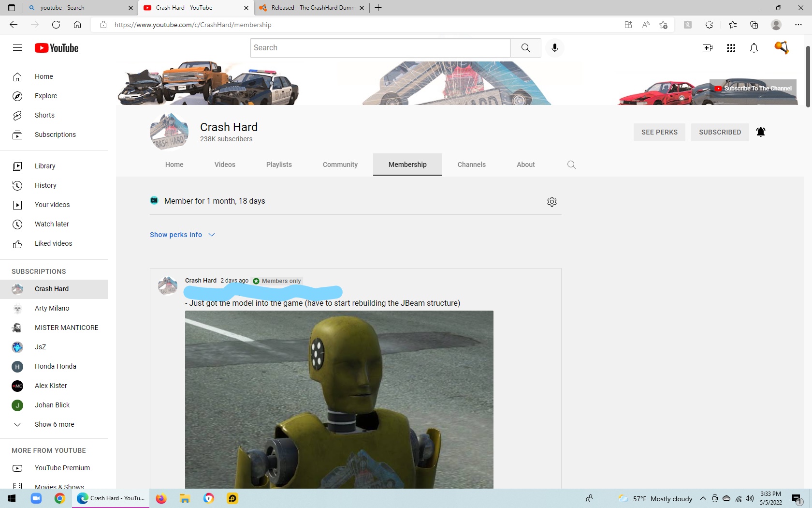Go to Home in the sidebar
The height and width of the screenshot is (508, 812).
[54, 76]
